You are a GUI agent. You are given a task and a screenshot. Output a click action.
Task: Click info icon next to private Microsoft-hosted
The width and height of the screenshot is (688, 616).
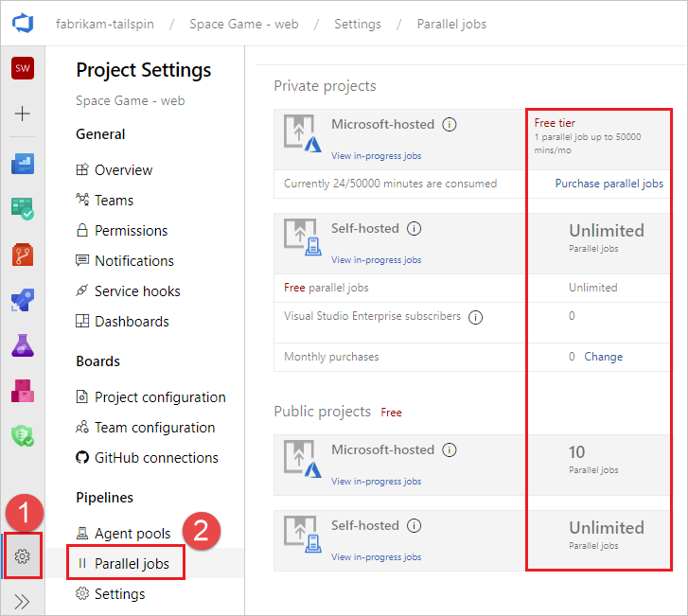[x=449, y=125]
